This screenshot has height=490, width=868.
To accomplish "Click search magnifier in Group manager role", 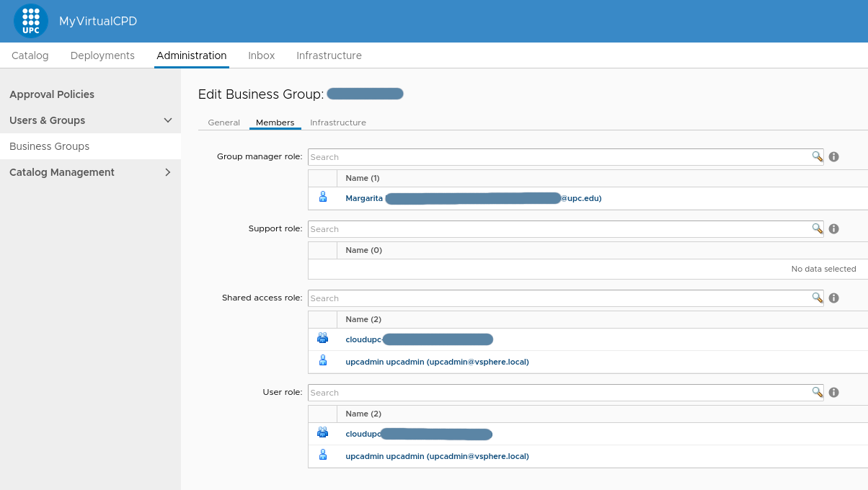I will [817, 156].
